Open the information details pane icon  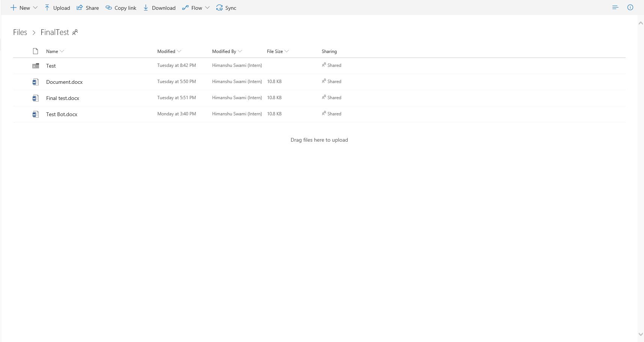pyautogui.click(x=630, y=8)
